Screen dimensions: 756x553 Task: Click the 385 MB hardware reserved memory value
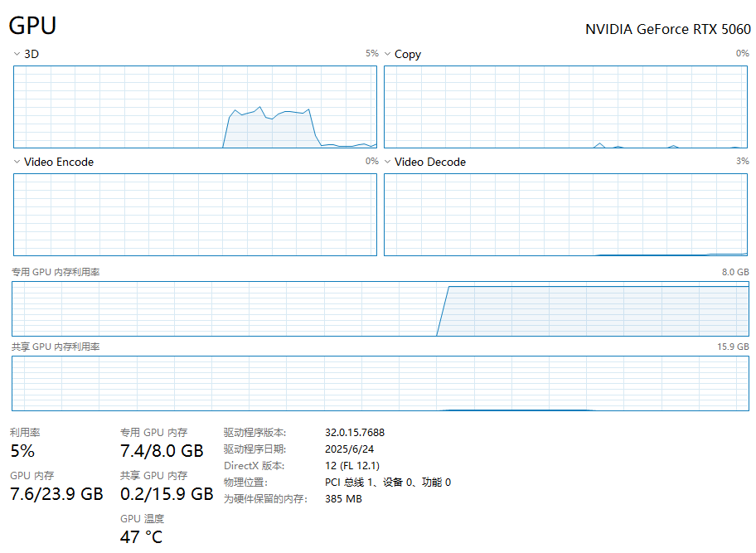point(343,498)
